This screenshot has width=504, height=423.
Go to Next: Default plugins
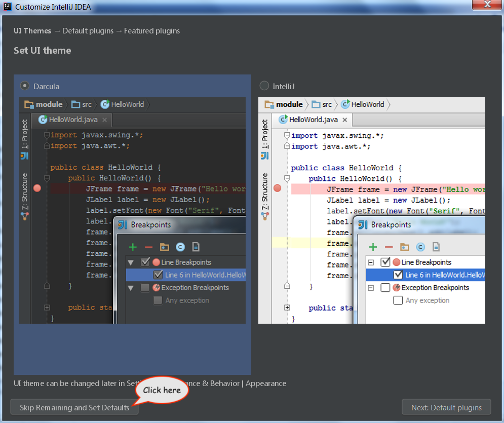pos(446,407)
